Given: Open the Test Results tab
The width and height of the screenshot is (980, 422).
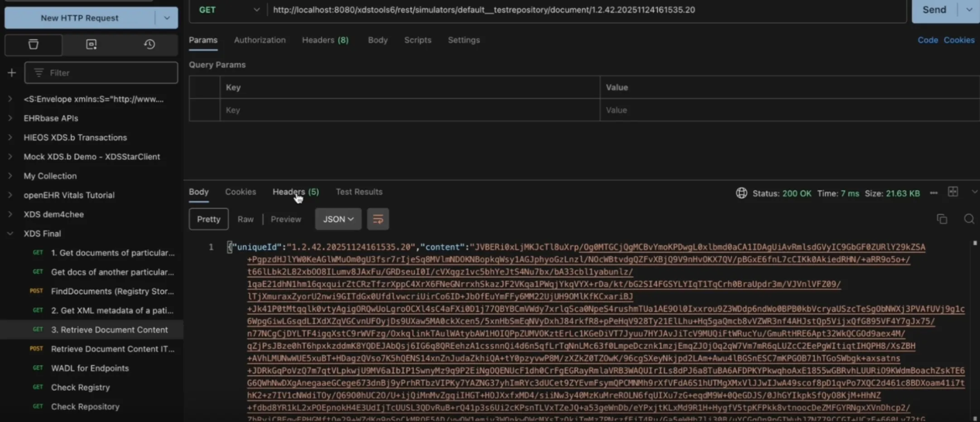Looking at the screenshot, I should 358,192.
